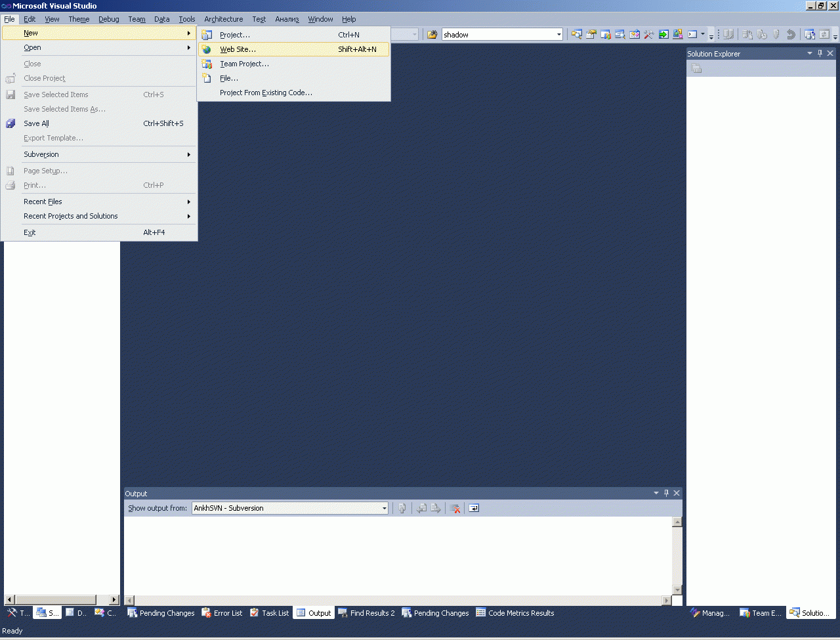Click Save All in the File menu
Viewport: 840px width, 640px height.
point(100,123)
